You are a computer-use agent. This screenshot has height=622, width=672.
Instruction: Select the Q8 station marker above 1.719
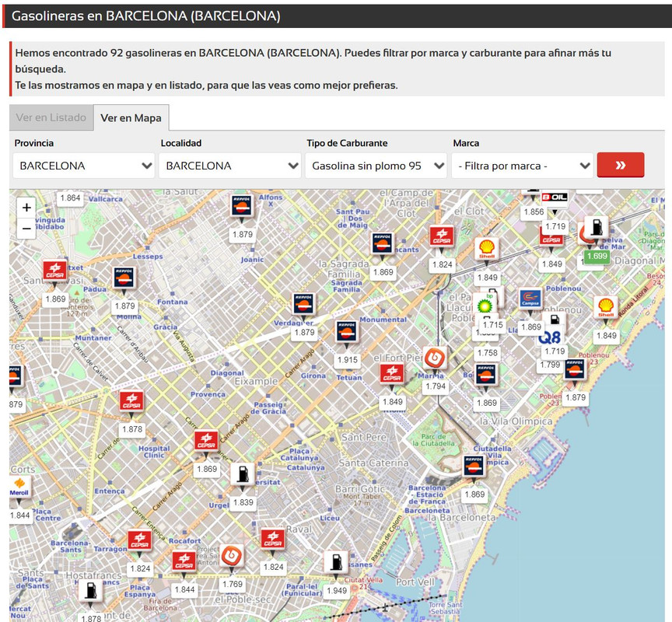pyautogui.click(x=549, y=337)
